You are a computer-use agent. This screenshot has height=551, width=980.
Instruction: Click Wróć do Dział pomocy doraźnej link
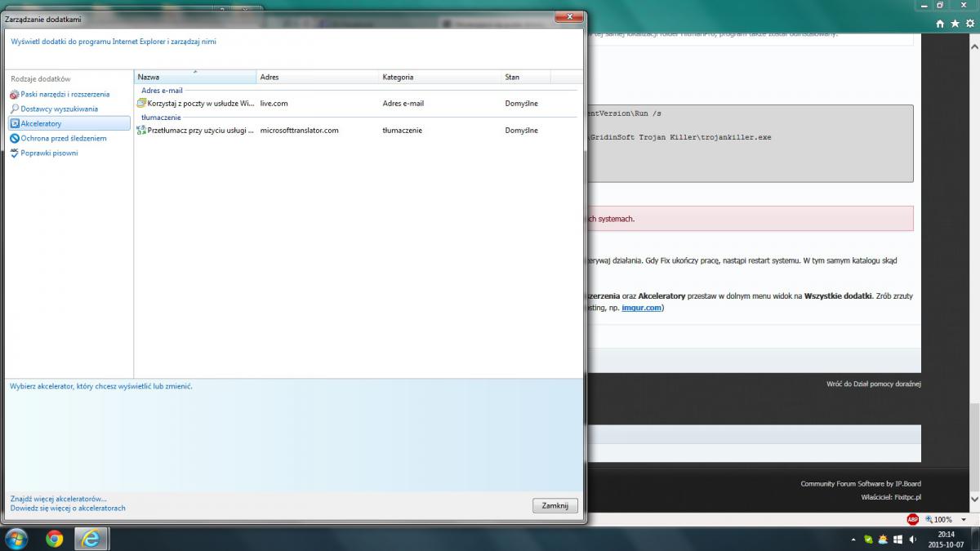pos(874,384)
